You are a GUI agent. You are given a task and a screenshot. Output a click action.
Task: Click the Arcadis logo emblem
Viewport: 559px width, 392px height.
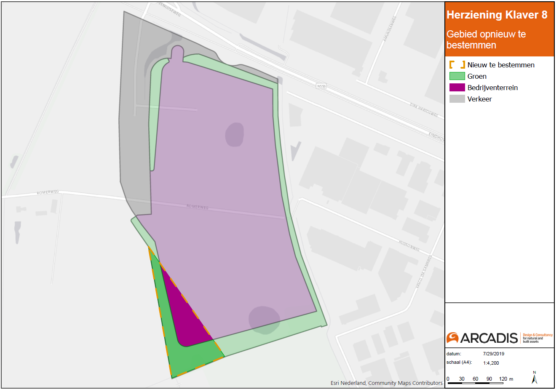(452, 337)
